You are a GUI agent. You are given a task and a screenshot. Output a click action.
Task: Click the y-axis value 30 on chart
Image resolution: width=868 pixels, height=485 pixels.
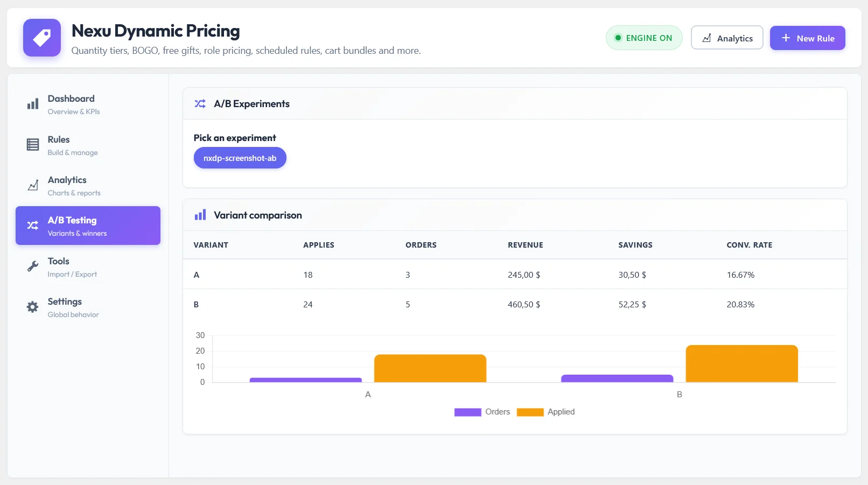coord(200,335)
